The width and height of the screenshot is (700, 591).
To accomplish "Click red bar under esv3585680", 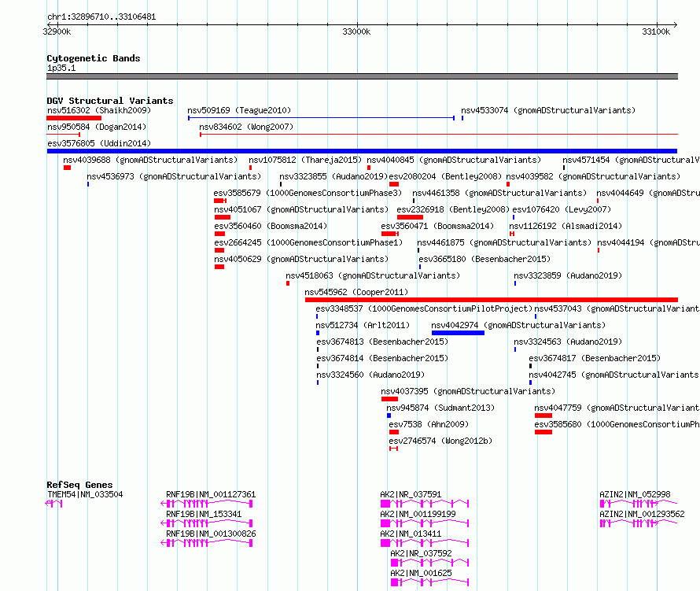I will [x=543, y=432].
